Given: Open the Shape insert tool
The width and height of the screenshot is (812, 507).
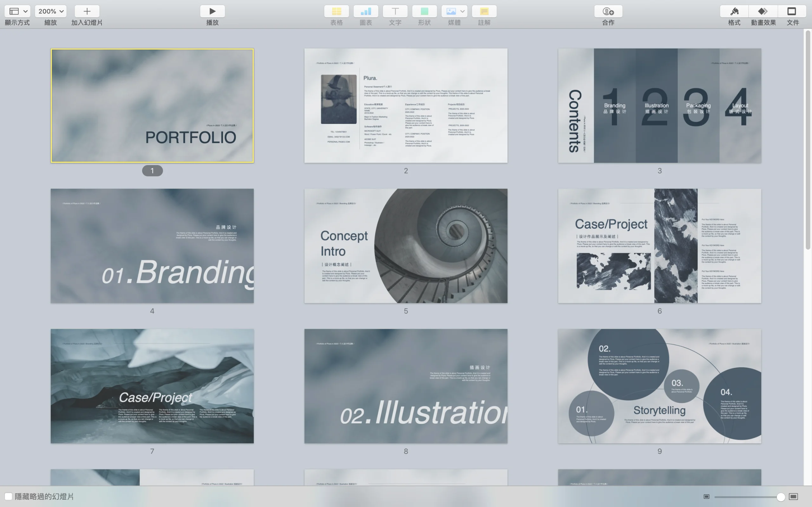Looking at the screenshot, I should point(424,11).
